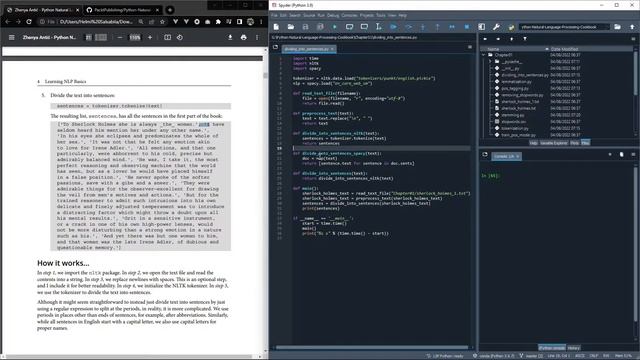The height and width of the screenshot is (360, 640).
Task: Toggle the PDF sidebar menu
Action: [11, 38]
